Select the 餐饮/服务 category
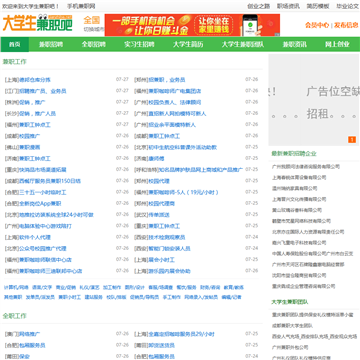This screenshot has width=360, height=360. [x=186, y=287]
